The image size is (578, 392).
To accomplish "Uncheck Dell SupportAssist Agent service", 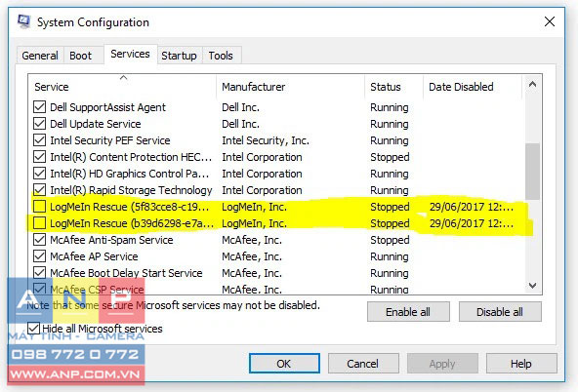I will 39,107.
